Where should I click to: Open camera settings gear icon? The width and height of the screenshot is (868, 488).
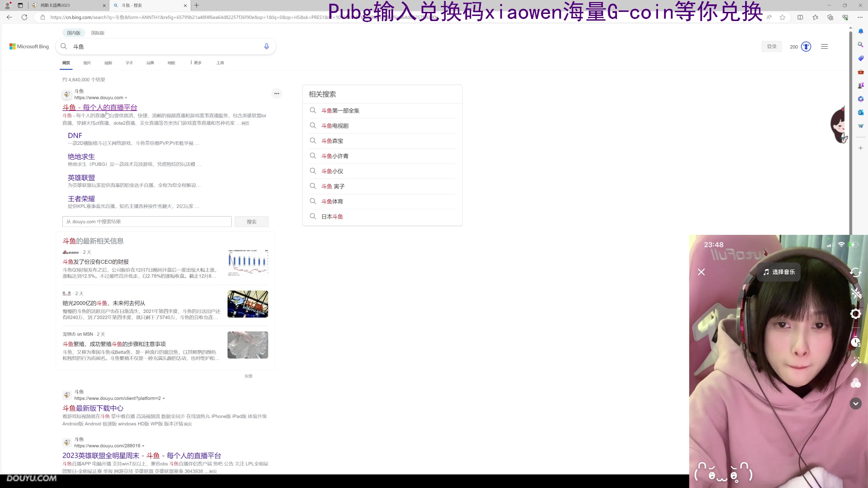pyautogui.click(x=856, y=314)
